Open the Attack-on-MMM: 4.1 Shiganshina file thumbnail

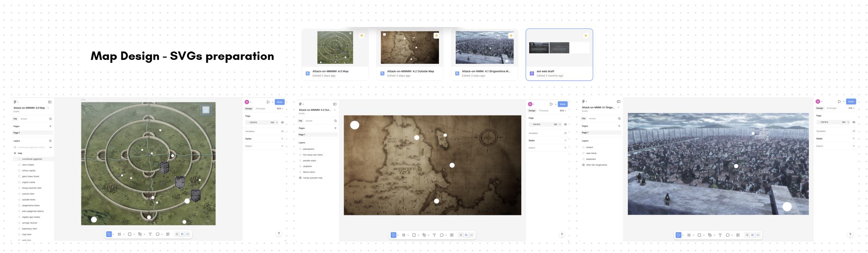click(485, 47)
